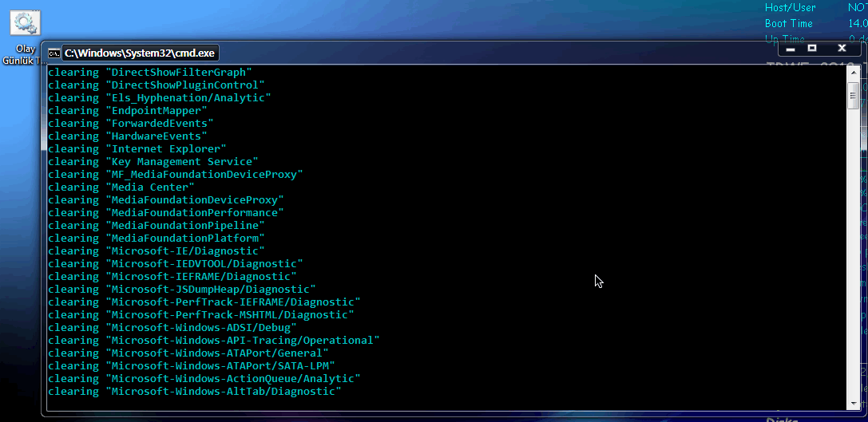Click the line clearing "Key Management Service"
868x422 pixels.
pyautogui.click(x=153, y=161)
